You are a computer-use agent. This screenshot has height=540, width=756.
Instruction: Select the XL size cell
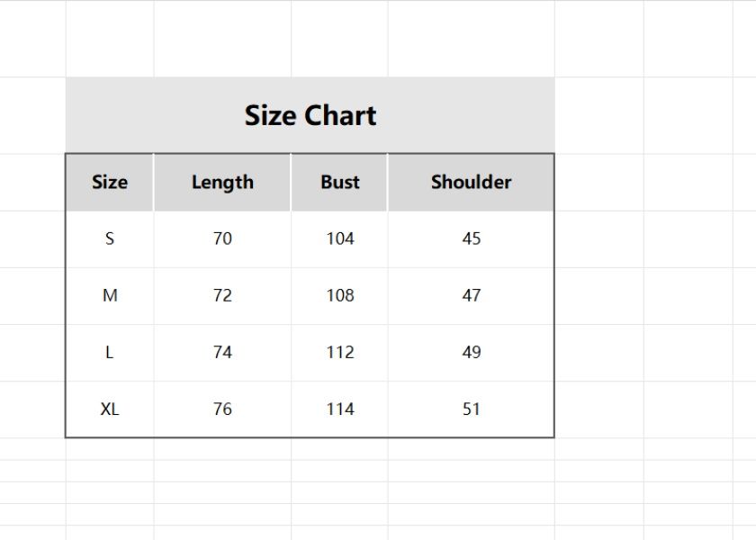point(110,409)
